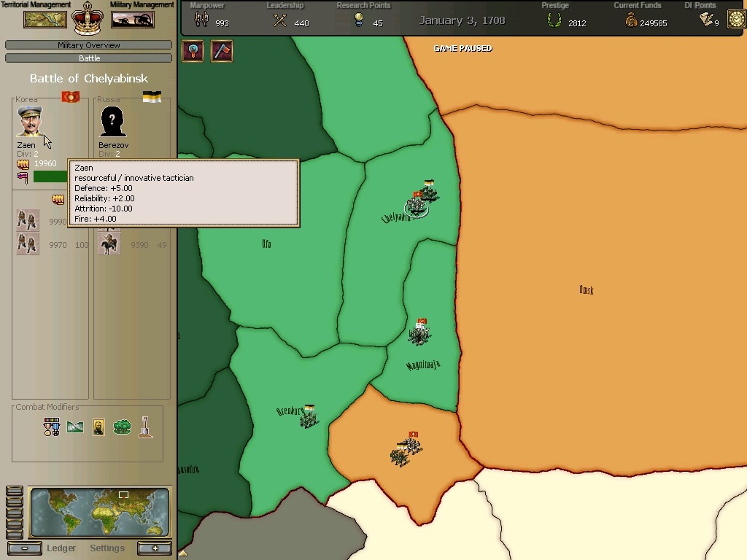The image size is (747, 560).
Task: Click Korea's green morale bar
Action: coord(50,176)
